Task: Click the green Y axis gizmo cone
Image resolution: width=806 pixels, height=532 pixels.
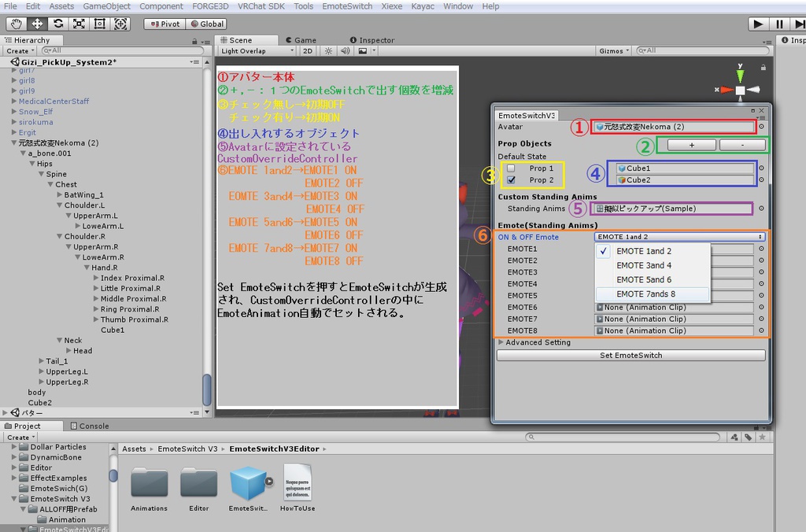Action: (x=740, y=76)
